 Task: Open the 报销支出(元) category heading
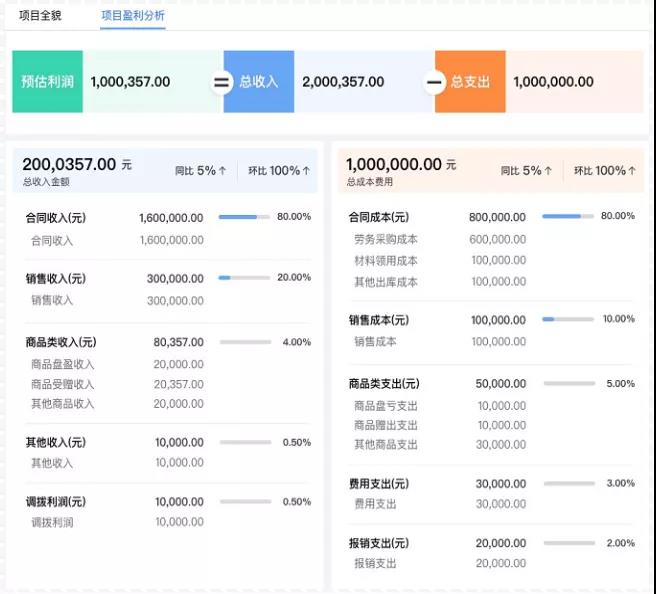point(379,543)
